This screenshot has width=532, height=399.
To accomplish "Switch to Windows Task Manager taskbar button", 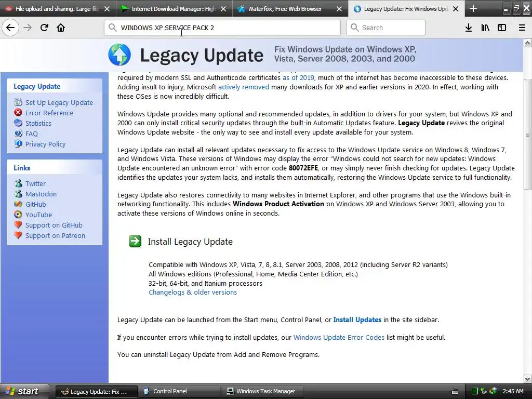I will click(x=263, y=391).
